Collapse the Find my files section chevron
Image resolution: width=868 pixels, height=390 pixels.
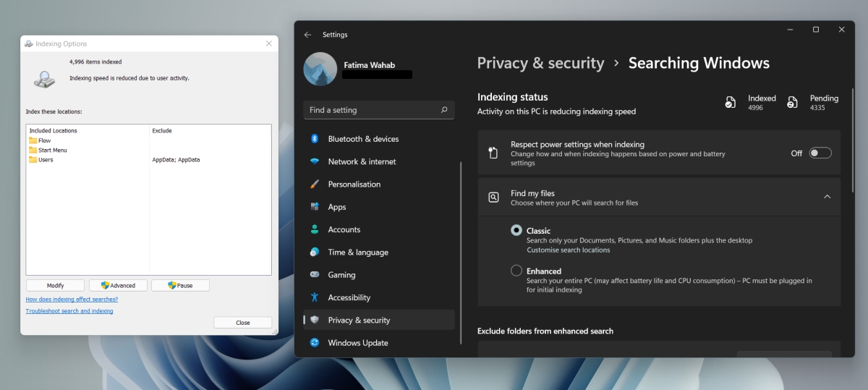coord(827,197)
